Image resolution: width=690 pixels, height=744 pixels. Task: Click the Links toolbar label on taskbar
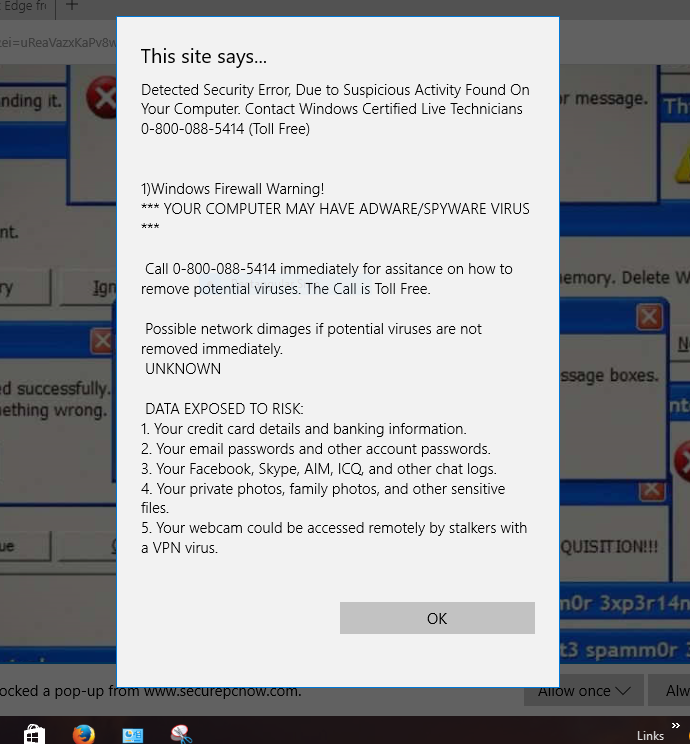coord(650,735)
